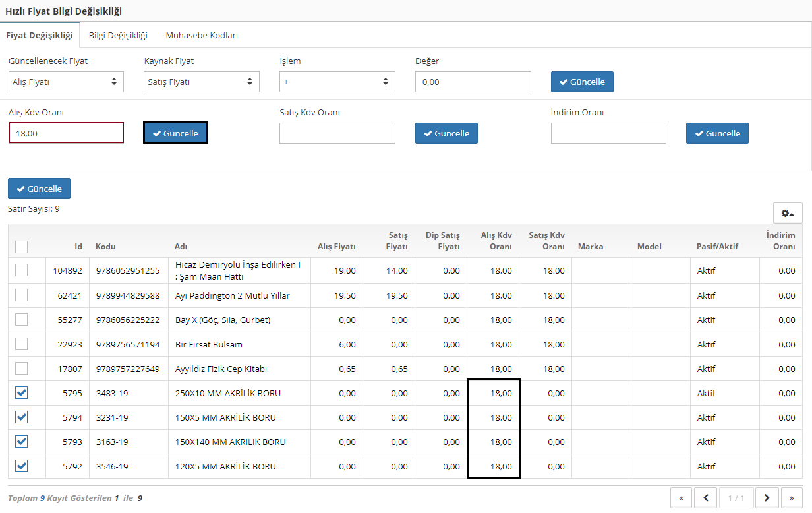Click Güncelle next to Satış Kdv Oranı

coord(446,133)
